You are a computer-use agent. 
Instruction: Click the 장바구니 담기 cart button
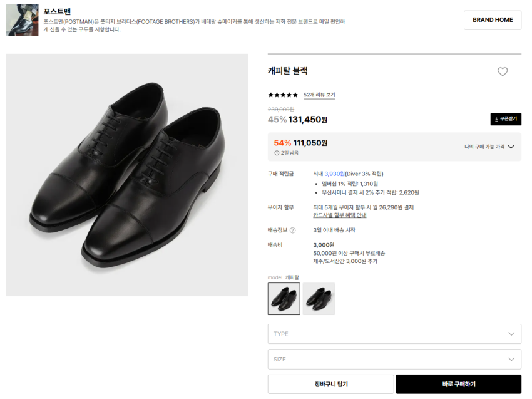(330, 385)
